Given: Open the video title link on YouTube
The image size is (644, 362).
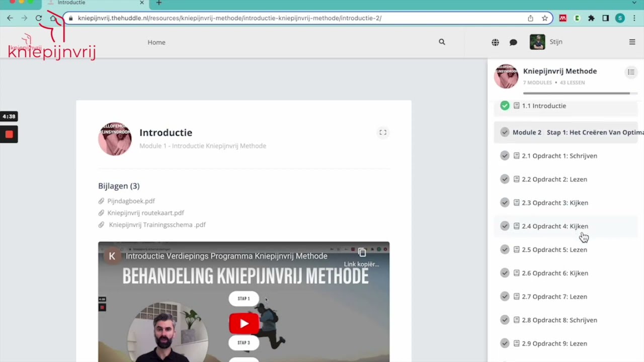Looking at the screenshot, I should [x=226, y=256].
